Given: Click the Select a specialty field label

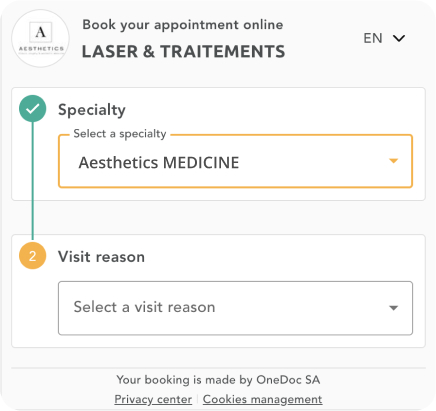Looking at the screenshot, I should (x=120, y=134).
